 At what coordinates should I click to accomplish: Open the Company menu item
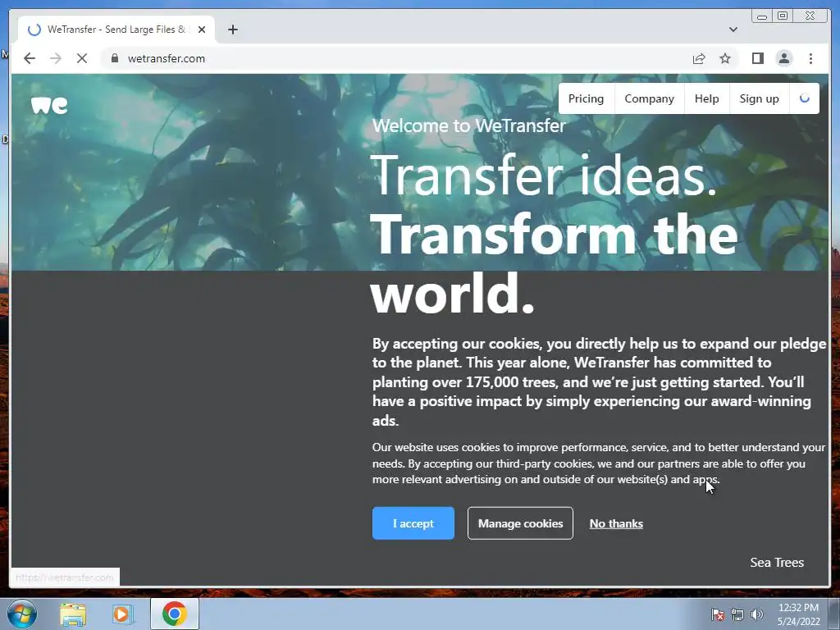click(650, 98)
